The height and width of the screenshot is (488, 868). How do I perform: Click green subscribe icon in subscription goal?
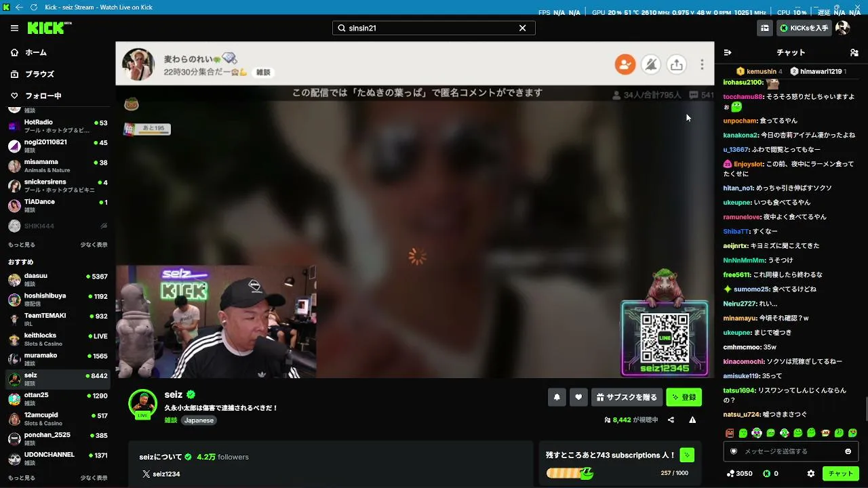coord(687,455)
